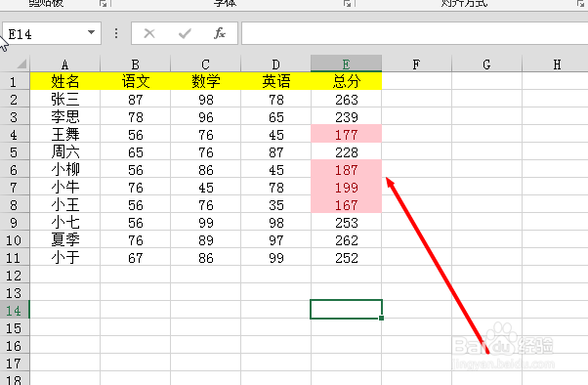
Task: Select row 17 header
Action: click(15, 363)
